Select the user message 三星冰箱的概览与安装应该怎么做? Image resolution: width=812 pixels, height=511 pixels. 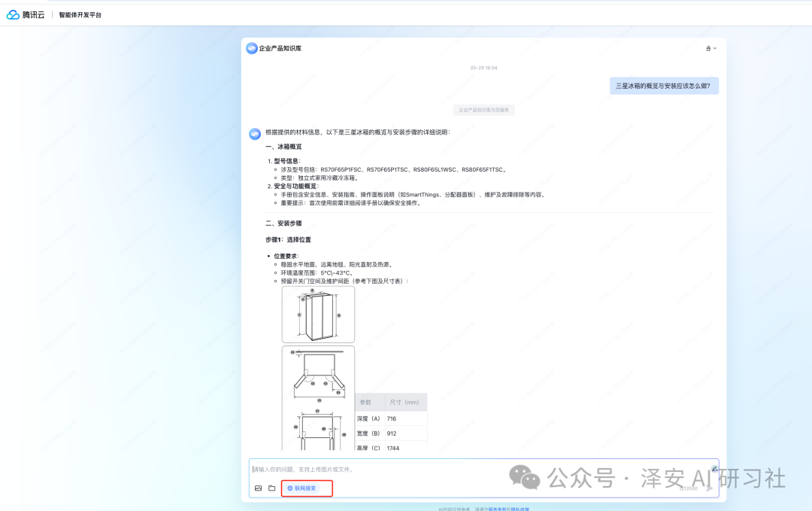coord(664,86)
